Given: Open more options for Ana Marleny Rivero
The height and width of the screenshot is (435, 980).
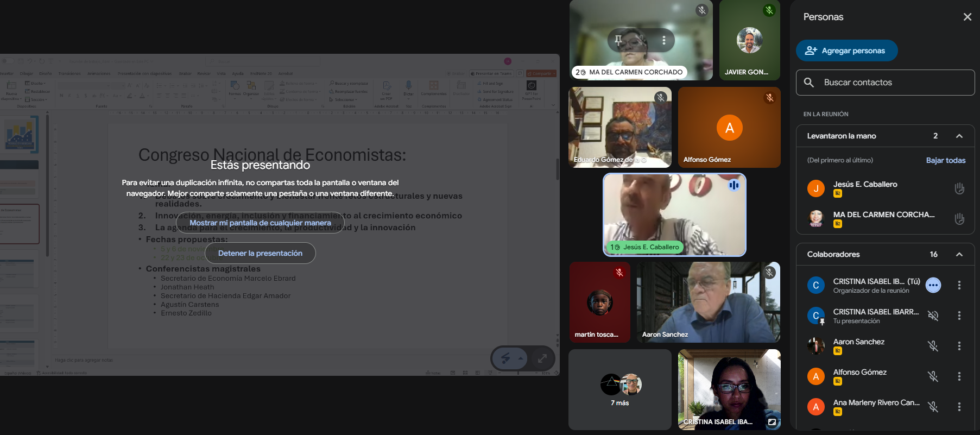Looking at the screenshot, I should (959, 407).
